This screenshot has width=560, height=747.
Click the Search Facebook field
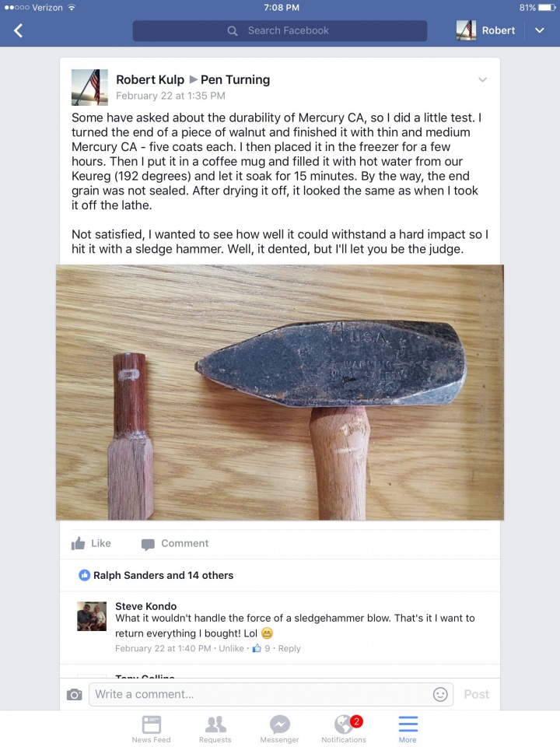coord(279,31)
